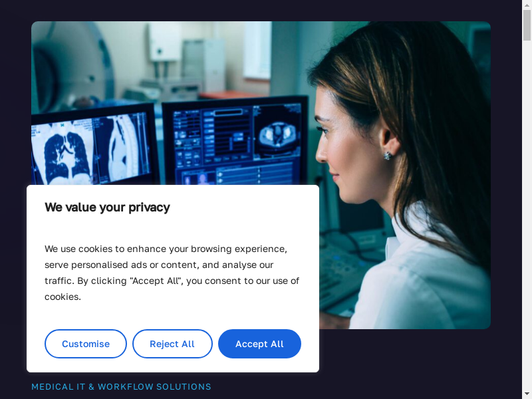532x399 pixels.
Task: Open cookie preferences via Customise
Action: click(x=86, y=344)
